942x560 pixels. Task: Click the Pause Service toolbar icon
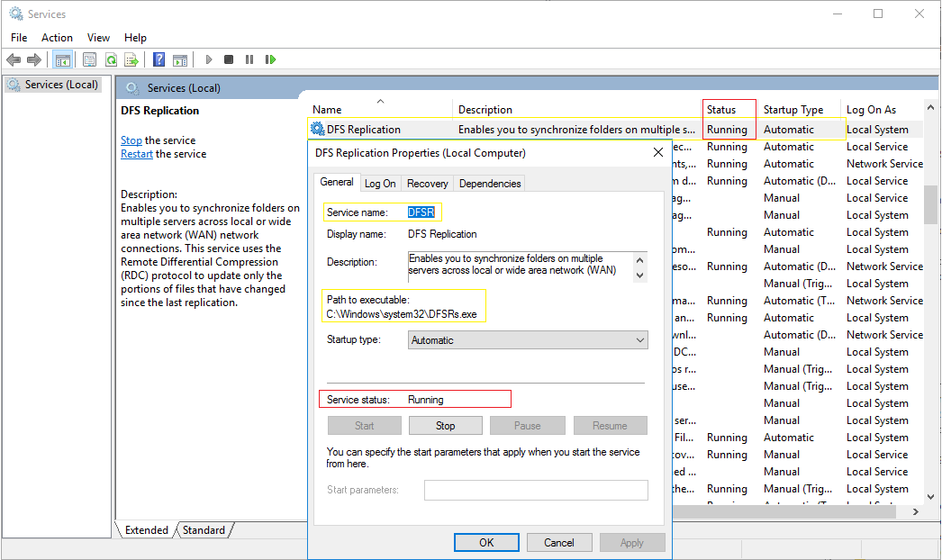[249, 59]
